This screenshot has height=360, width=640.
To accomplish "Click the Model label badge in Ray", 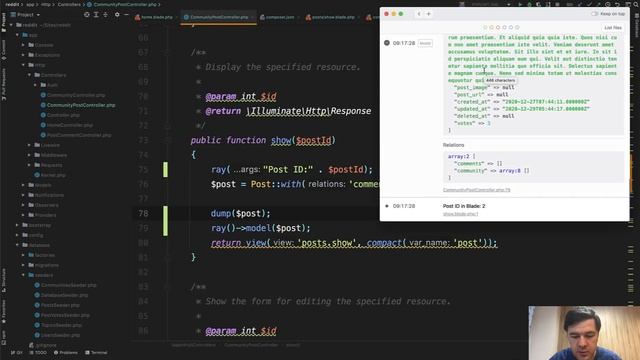I will pos(425,43).
